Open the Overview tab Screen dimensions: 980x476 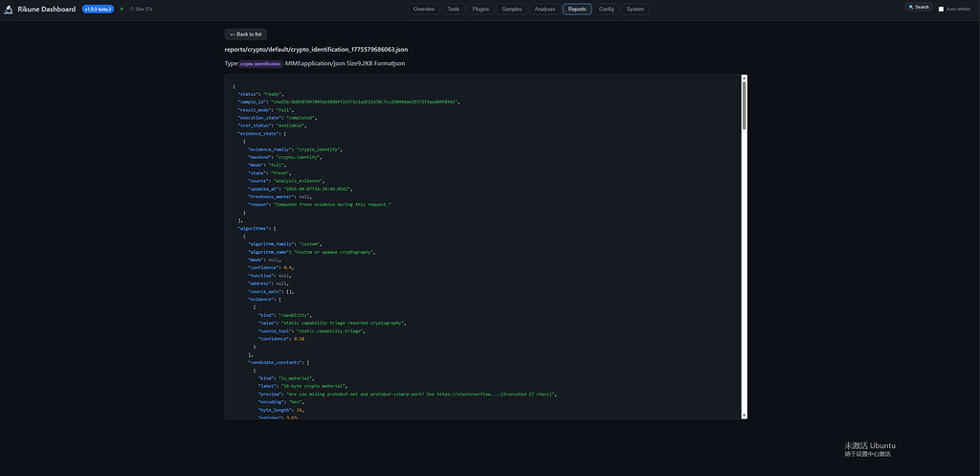[424, 10]
